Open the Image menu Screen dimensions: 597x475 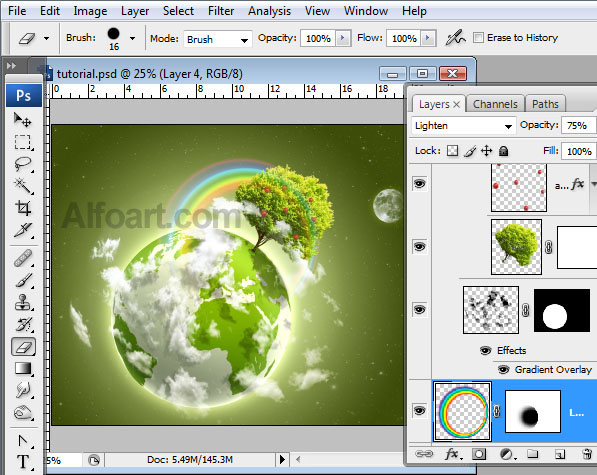tap(90, 11)
